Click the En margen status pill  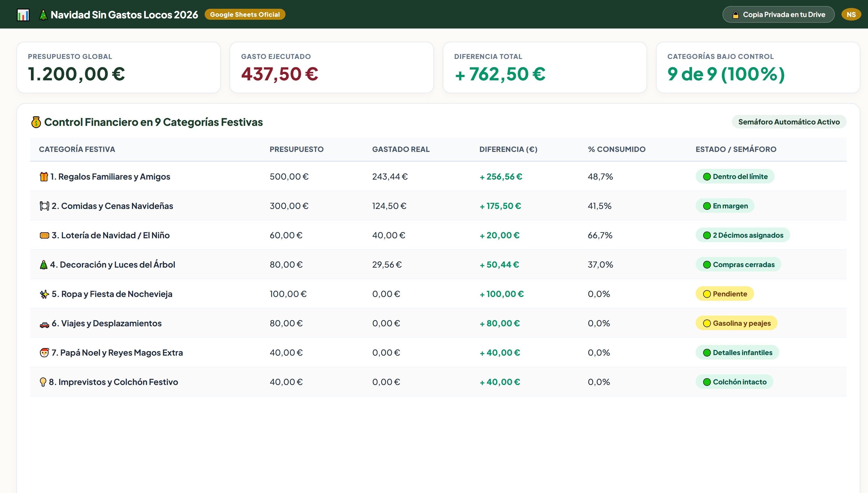coord(725,206)
